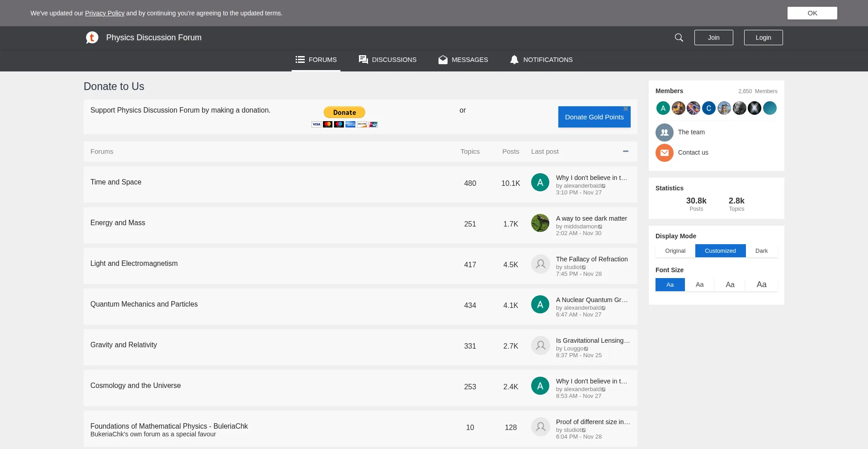Screen dimensions: 868x449
Task: Open middsdamon's avatar in Energy and Mass
Action: (540, 223)
